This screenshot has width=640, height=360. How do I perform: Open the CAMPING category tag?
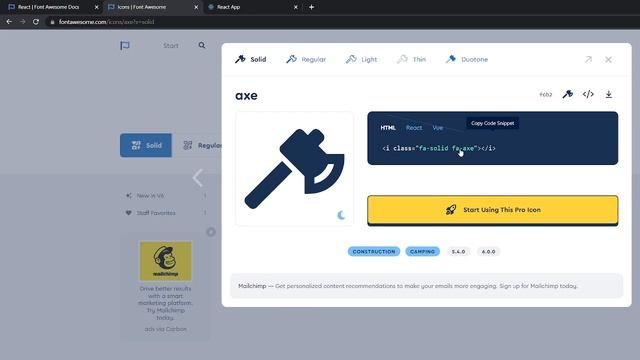(x=422, y=251)
